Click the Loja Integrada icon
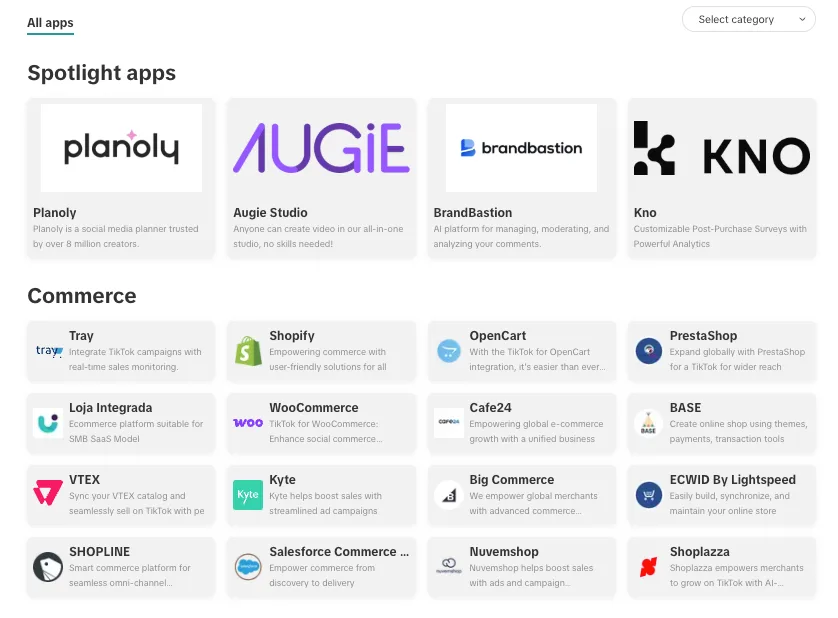This screenshot has width=838, height=618. click(48, 423)
